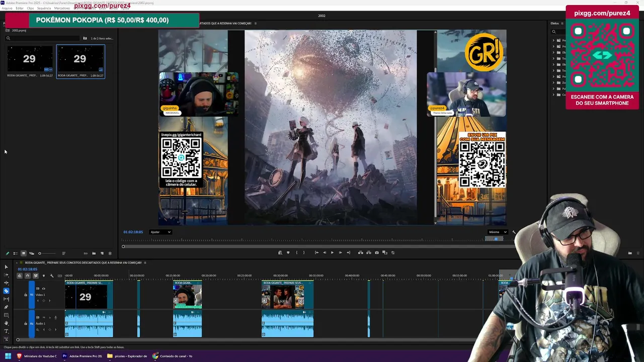Open the Máxima playback resolution dropdown
This screenshot has width=644, height=362.
[x=497, y=232]
